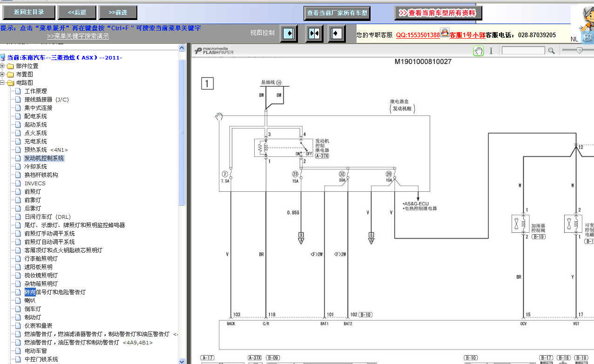Click the QQ:1553501388 contact link
The width and height of the screenshot is (594, 364).
(x=418, y=35)
